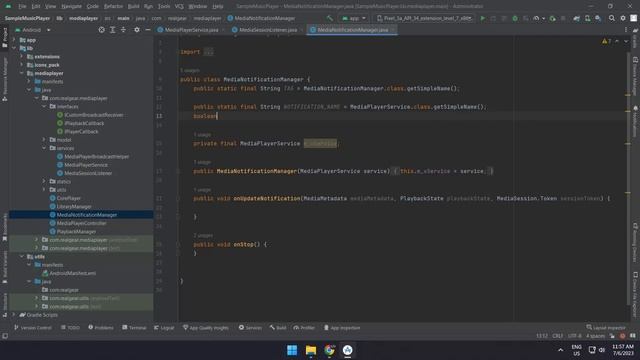Toggle tool window bars icon at bottom-left corner
640x360 pixels.
coord(5,336)
